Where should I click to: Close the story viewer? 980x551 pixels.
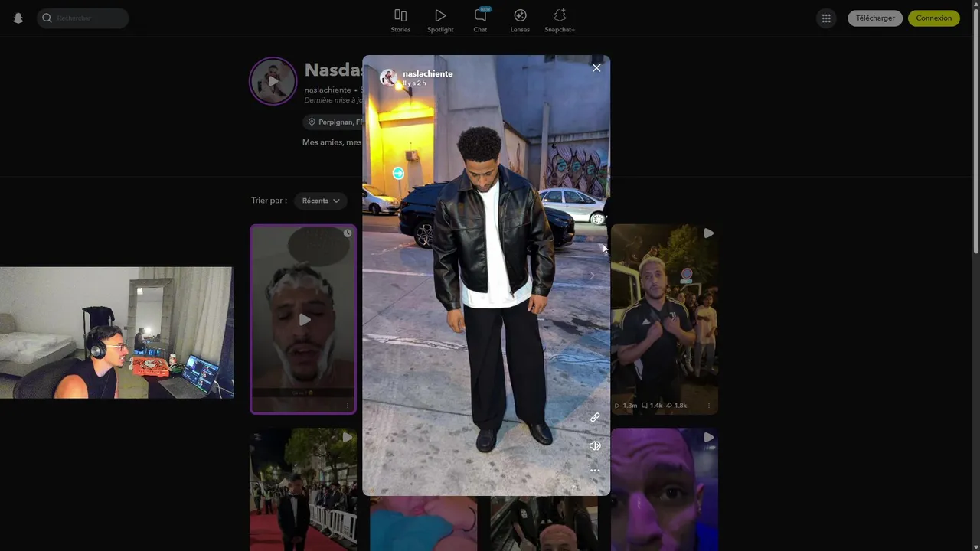(596, 68)
